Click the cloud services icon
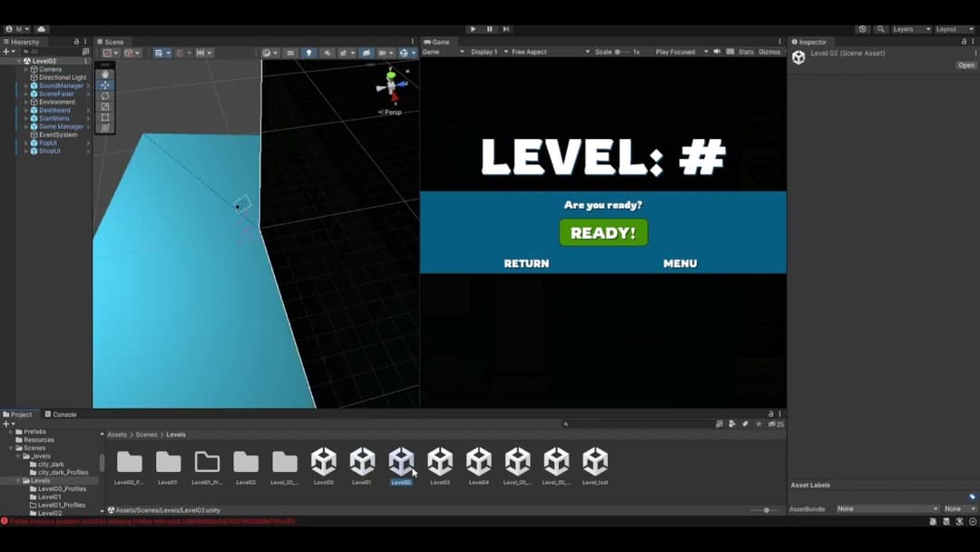This screenshot has width=980, height=552. click(x=42, y=29)
